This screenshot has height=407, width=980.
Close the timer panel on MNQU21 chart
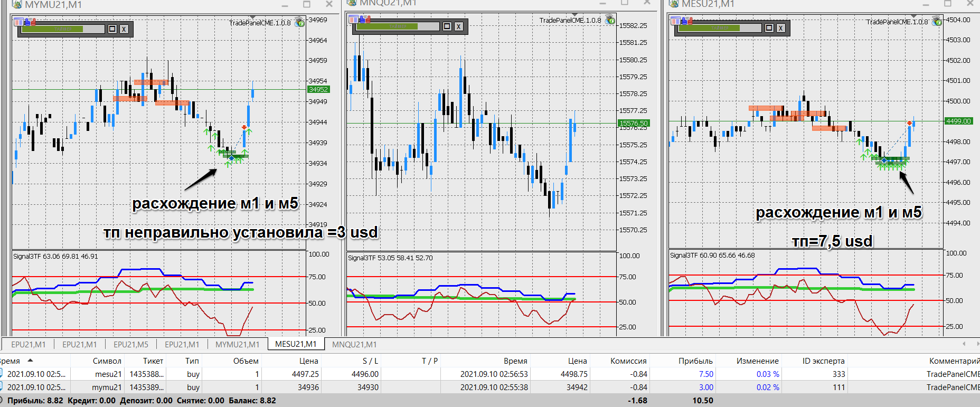tap(459, 26)
